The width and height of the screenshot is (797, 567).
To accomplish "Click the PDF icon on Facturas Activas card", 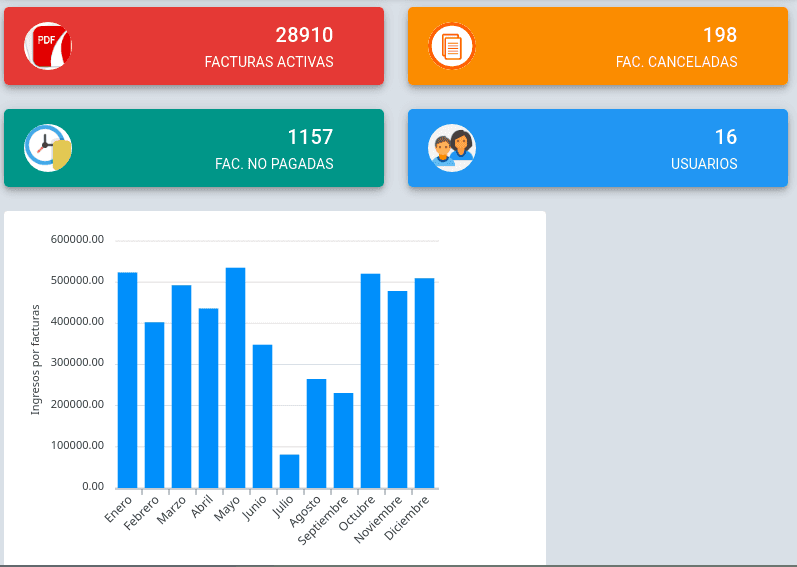I will click(48, 46).
